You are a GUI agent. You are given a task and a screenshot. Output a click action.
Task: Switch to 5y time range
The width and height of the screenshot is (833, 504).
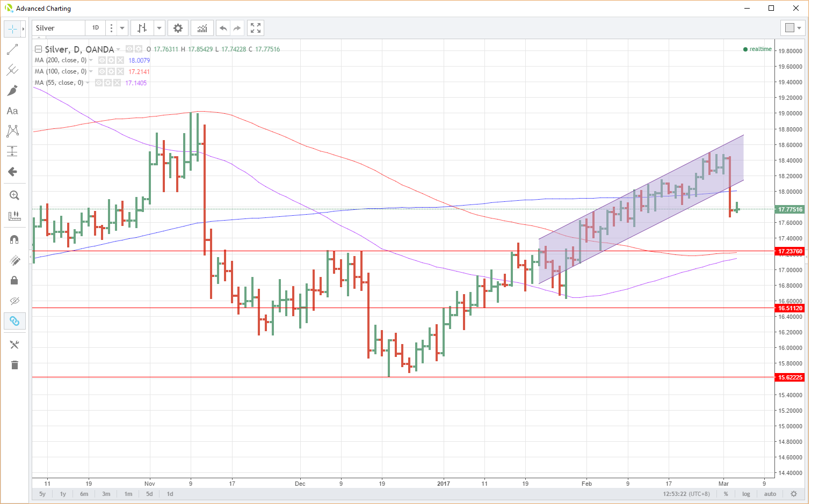(42, 494)
